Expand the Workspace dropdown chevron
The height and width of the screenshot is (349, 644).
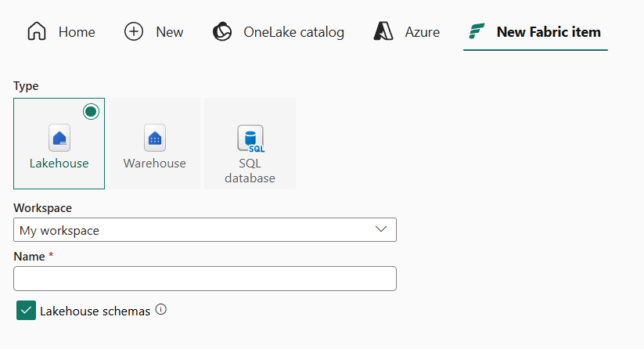pos(381,229)
